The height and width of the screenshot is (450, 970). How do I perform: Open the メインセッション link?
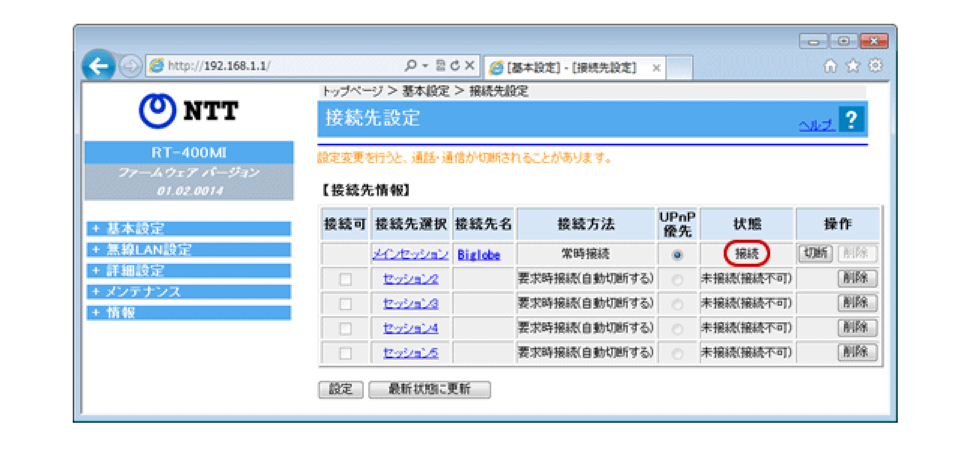click(410, 255)
